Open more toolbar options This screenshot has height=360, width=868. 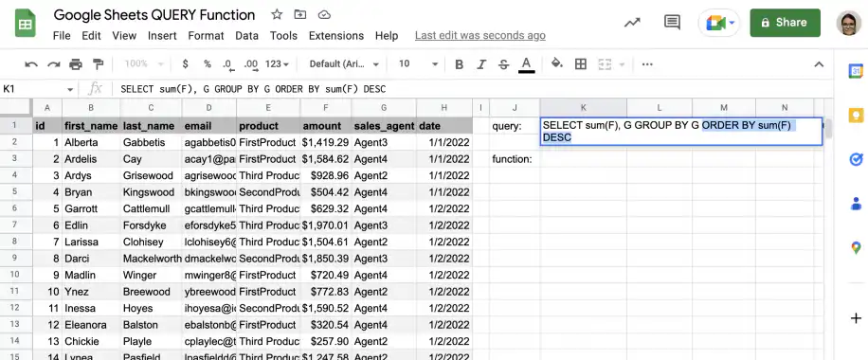[647, 64]
